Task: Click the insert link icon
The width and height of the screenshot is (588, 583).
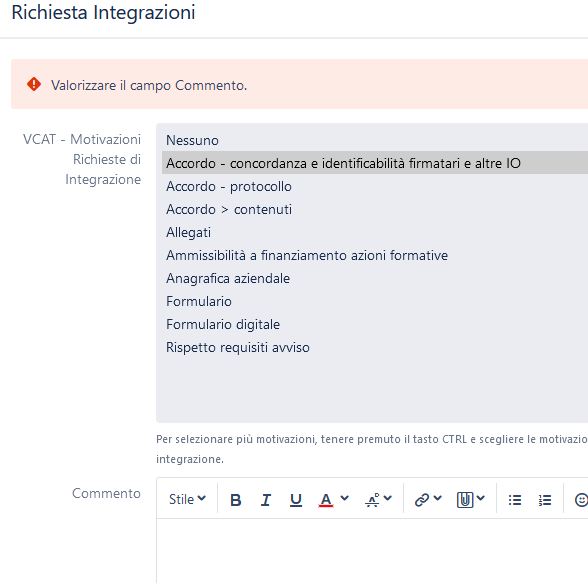Action: point(422,500)
